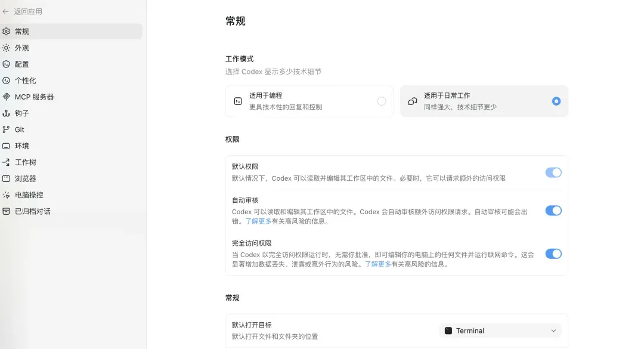This screenshot has width=644, height=349.
Task: Select the 适用于编程 radio button
Action: pos(382,101)
